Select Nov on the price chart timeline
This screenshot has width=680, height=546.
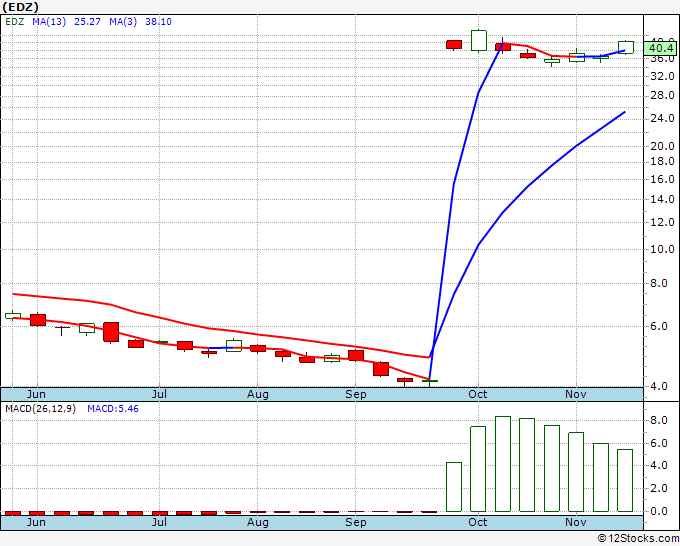575,394
